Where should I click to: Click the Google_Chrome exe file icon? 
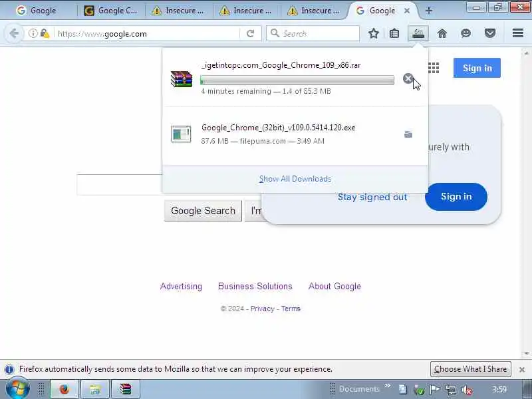(x=181, y=134)
